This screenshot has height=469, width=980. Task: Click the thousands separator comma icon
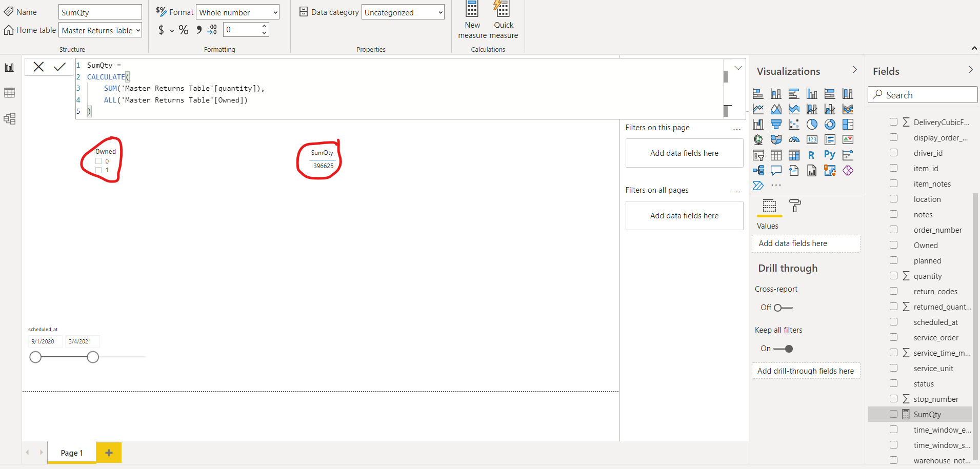(199, 30)
